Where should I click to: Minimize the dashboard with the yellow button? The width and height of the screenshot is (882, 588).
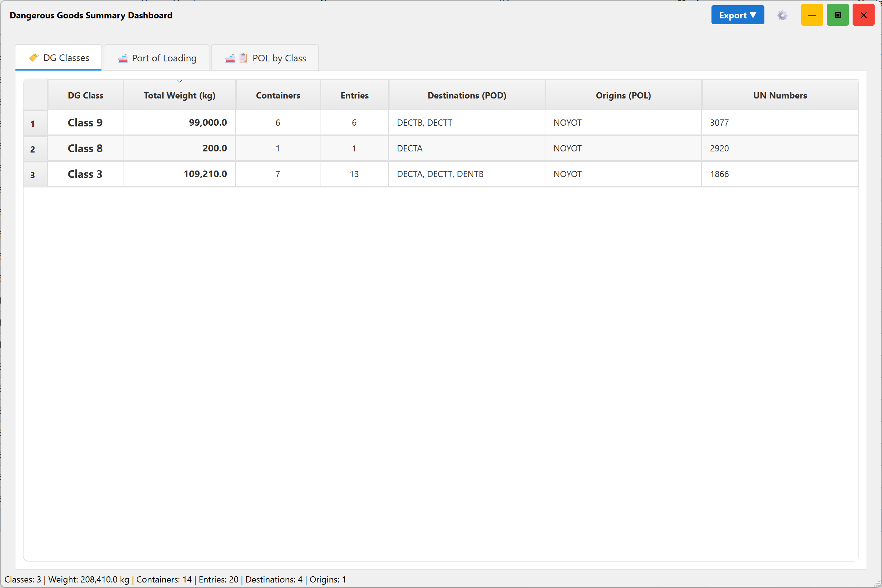pos(812,15)
